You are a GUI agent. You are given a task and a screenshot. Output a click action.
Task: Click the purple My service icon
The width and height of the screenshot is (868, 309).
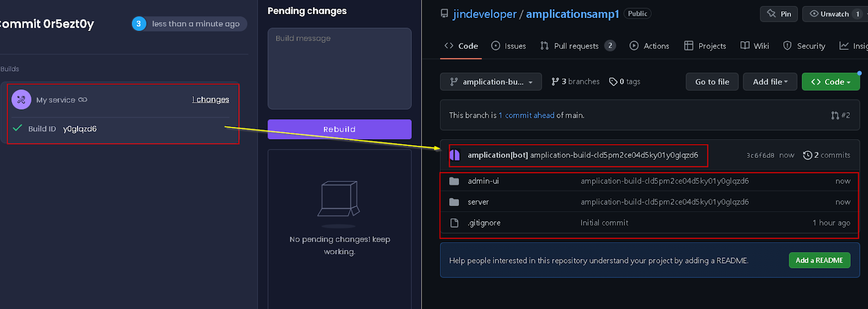tap(21, 100)
